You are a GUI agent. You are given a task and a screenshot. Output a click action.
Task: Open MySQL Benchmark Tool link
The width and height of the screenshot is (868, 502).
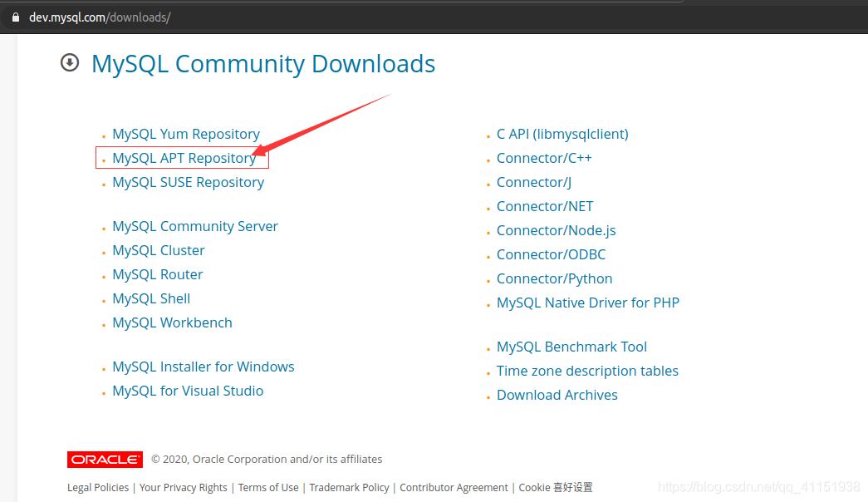571,347
